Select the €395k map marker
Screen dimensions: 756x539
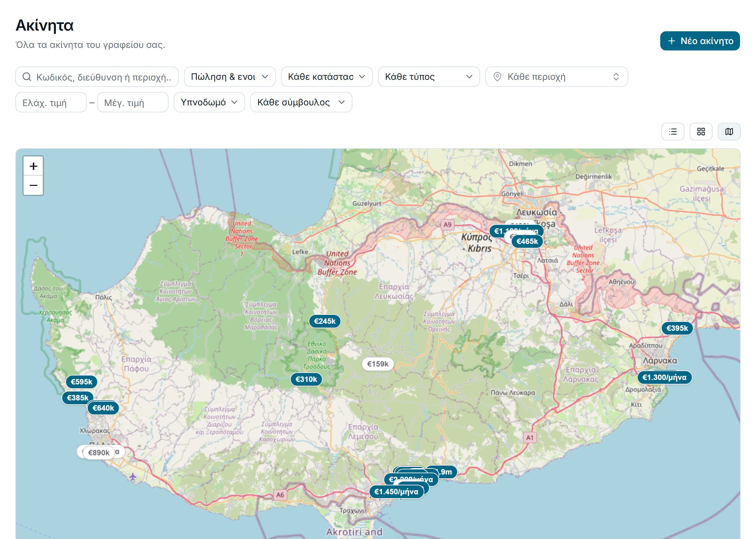click(677, 328)
